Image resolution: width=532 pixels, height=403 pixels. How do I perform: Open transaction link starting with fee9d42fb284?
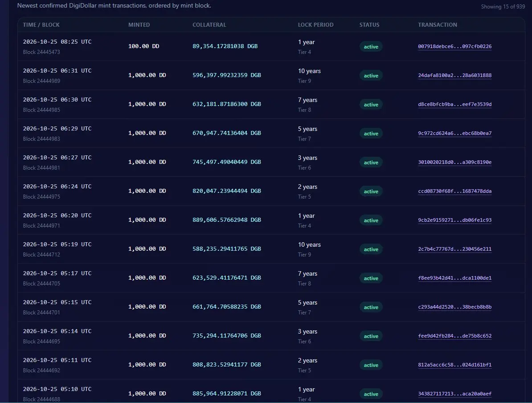point(454,336)
